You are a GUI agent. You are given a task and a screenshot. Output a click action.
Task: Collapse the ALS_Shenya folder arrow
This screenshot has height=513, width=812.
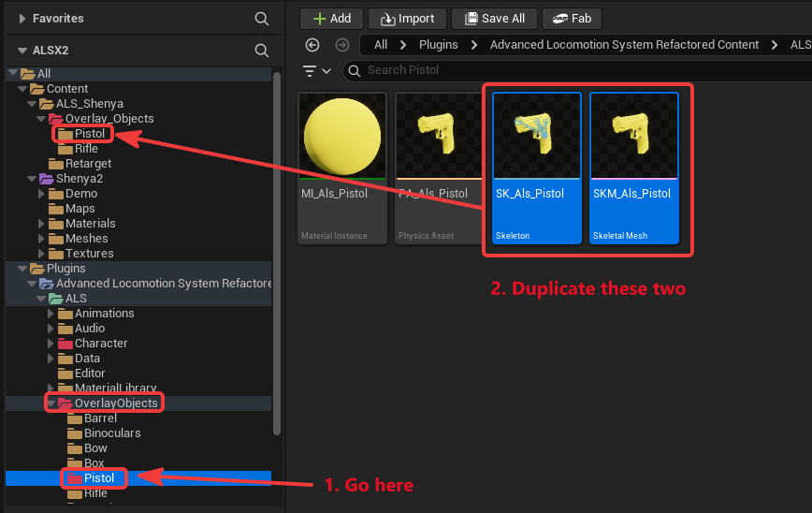pos(32,104)
